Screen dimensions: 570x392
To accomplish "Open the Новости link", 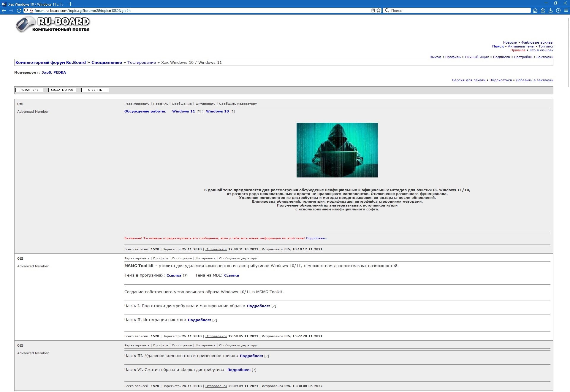I will click(x=510, y=42).
